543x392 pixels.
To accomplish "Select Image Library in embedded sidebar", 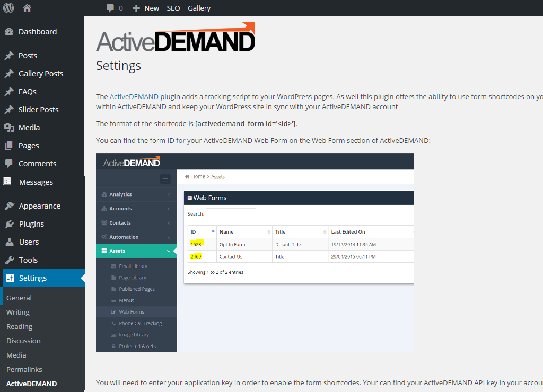I will tap(134, 335).
